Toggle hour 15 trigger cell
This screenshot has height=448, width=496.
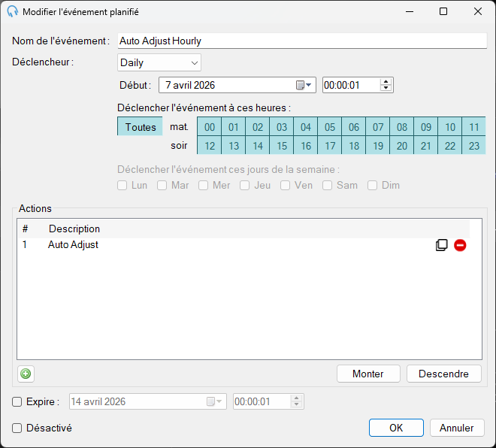[x=282, y=146]
